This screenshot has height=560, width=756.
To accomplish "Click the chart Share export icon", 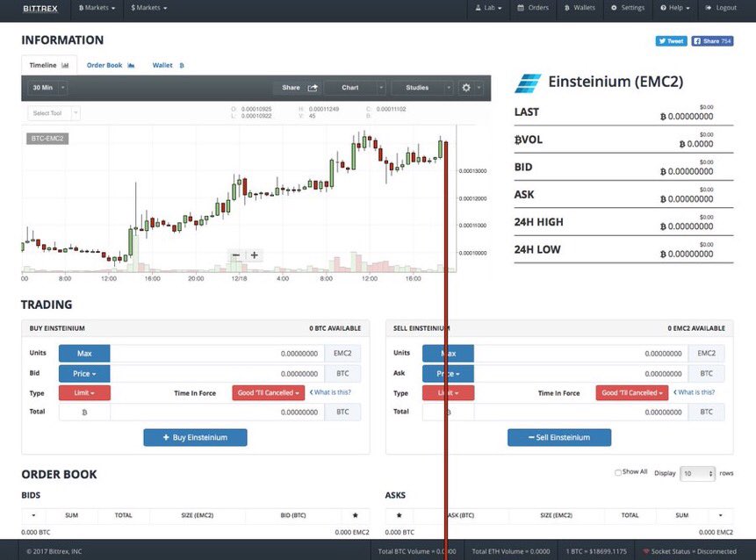I will pyautogui.click(x=313, y=88).
